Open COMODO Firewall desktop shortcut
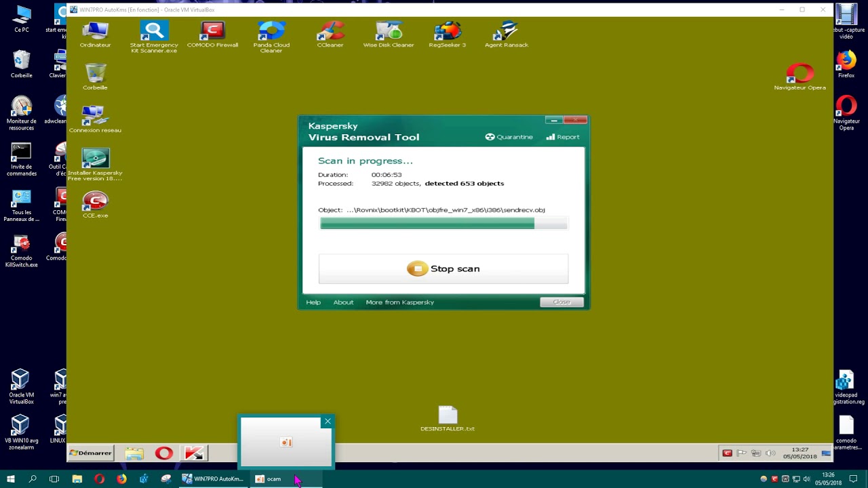Screen dimensions: 868x488 [212, 35]
